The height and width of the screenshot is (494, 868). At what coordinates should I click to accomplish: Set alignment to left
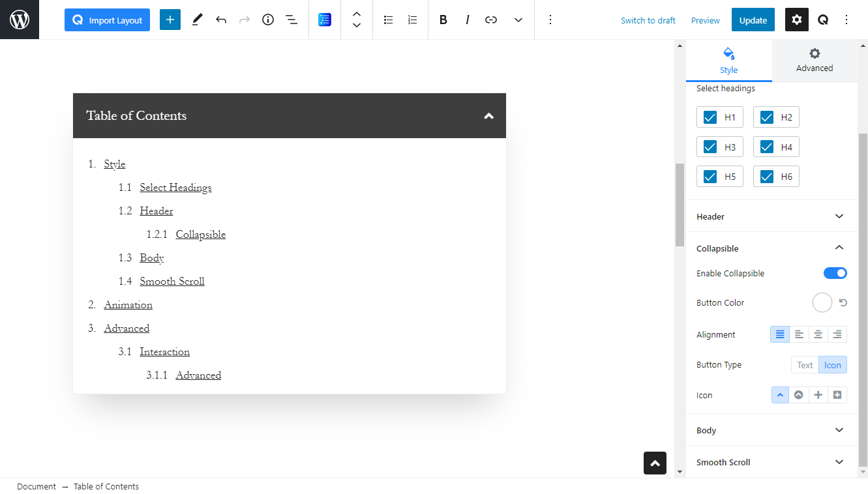pos(799,334)
